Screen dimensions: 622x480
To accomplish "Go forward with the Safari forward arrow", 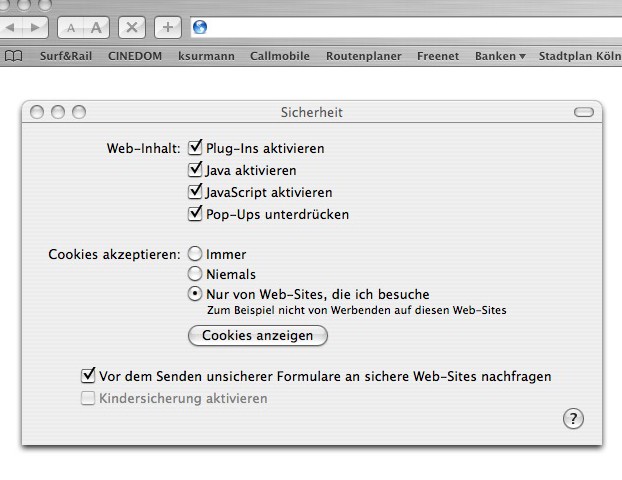I will pos(36,27).
